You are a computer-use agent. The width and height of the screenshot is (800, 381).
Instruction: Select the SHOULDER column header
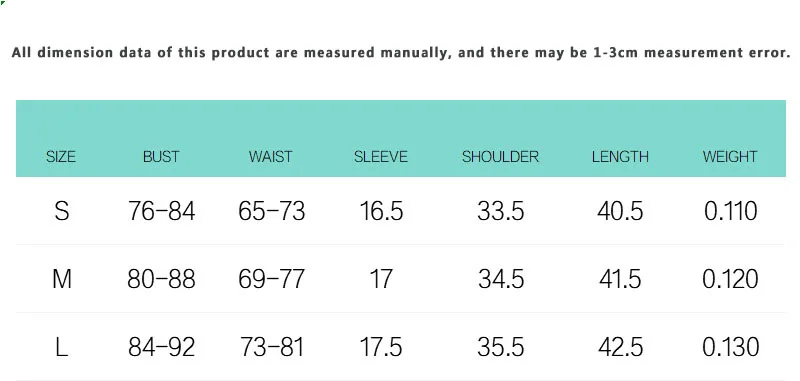click(501, 157)
